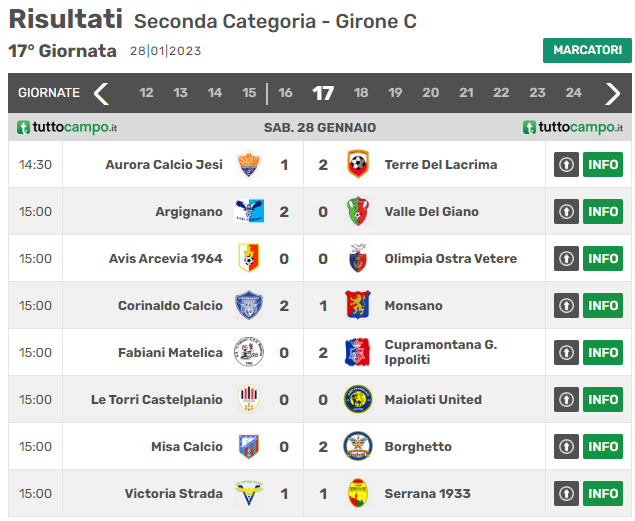The height and width of the screenshot is (521, 635).
Task: Show next giornate with the right chevron
Action: (612, 94)
